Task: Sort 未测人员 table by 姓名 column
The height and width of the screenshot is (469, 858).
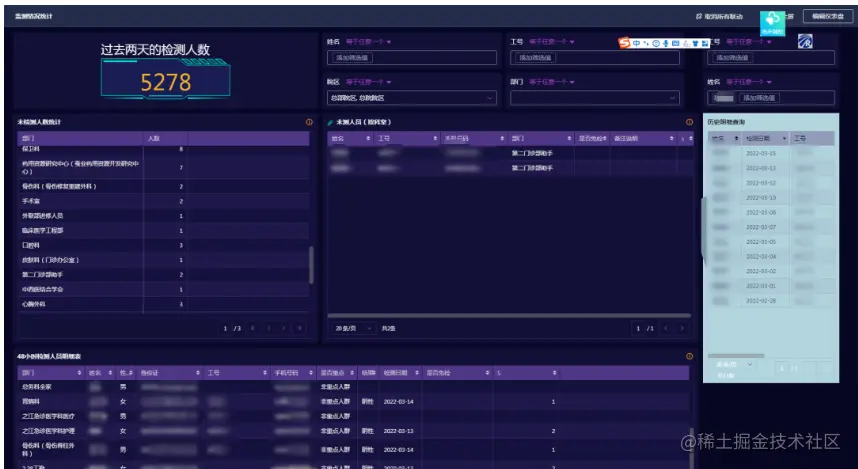Action: 368,139
